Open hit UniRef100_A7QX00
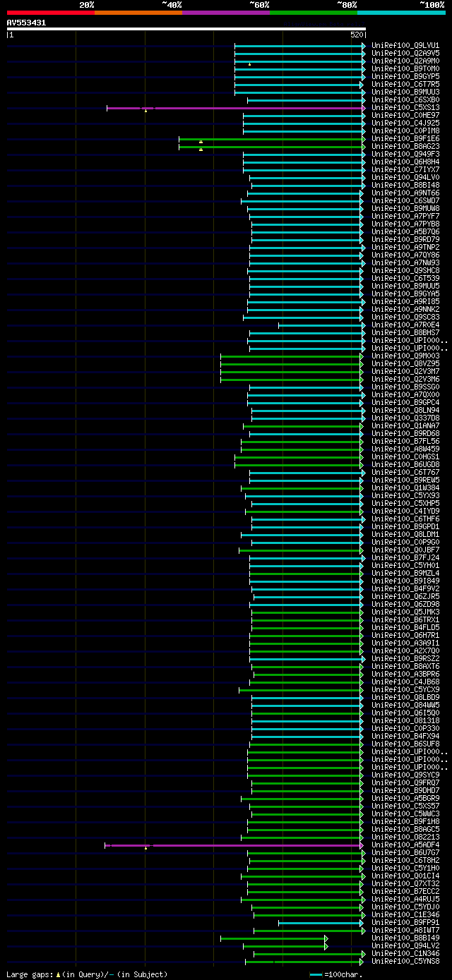 (x=405, y=395)
